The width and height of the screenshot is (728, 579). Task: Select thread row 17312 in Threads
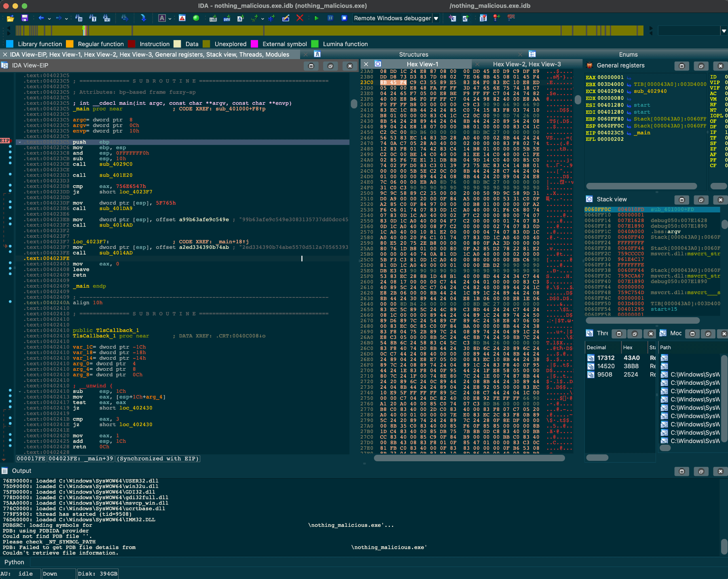click(x=620, y=358)
